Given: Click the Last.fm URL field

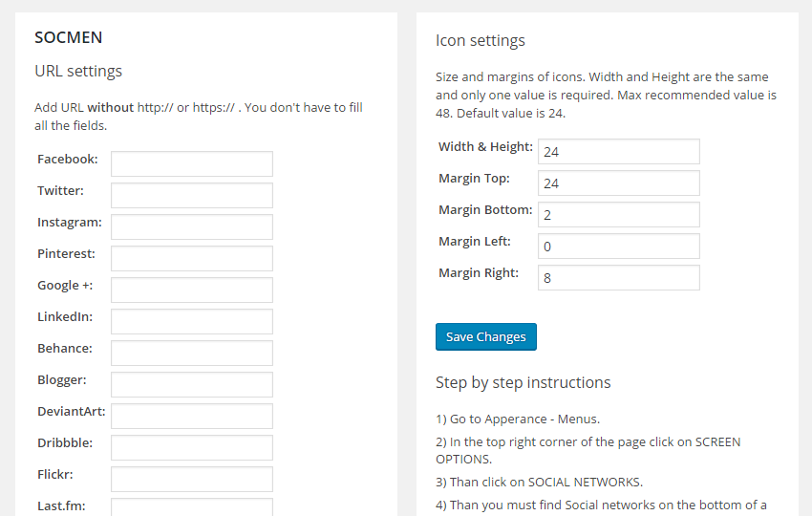Looking at the screenshot, I should point(192,507).
